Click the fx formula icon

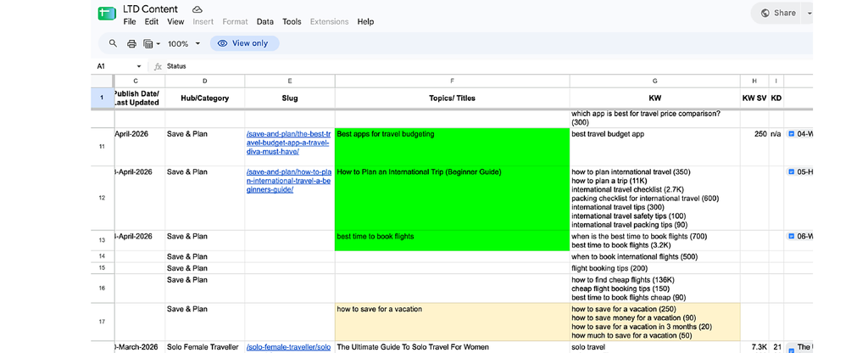(x=158, y=66)
